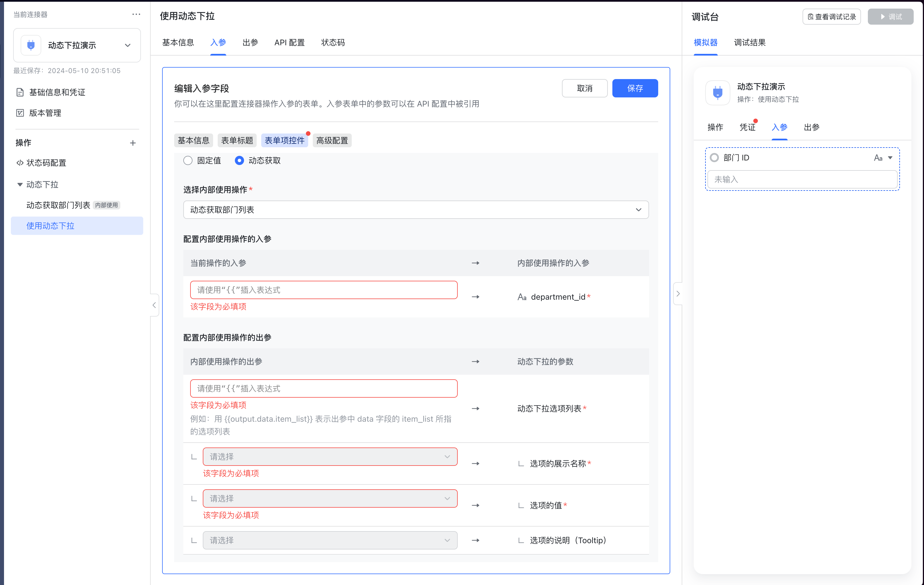Switch to the 基本信息 top tab
Screen dimensions: 924x585
coord(178,43)
